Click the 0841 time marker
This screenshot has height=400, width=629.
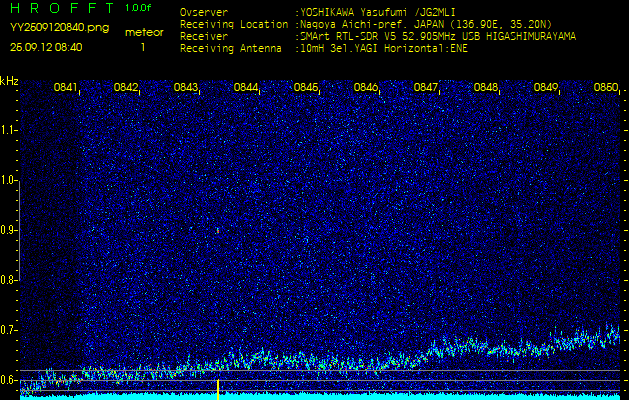(65, 88)
